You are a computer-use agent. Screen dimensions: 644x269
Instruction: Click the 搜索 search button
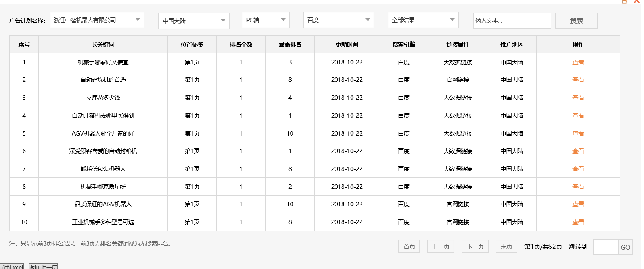coord(576,20)
